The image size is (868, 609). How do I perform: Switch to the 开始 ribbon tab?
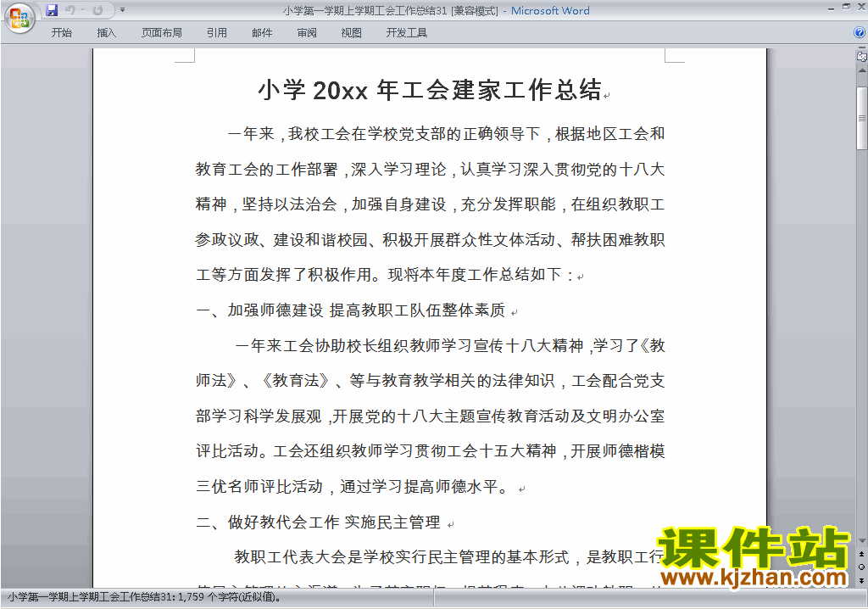coord(61,33)
